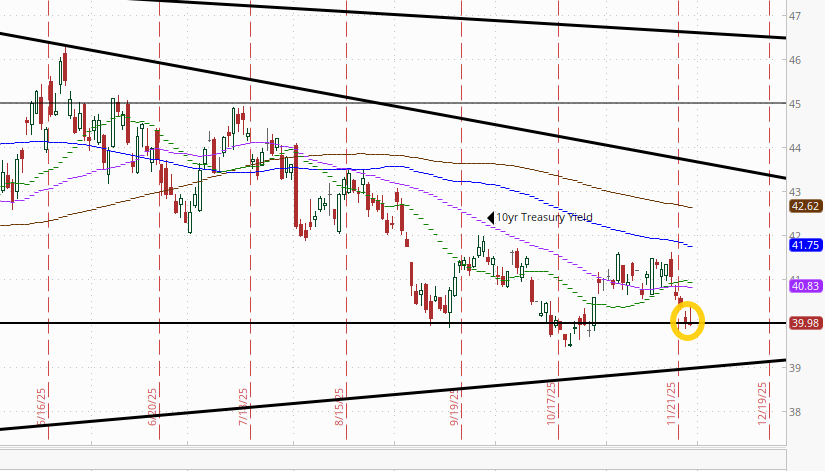This screenshot has height=471, width=825.
Task: Select the 12/19/25 date marker label
Action: coord(762,404)
